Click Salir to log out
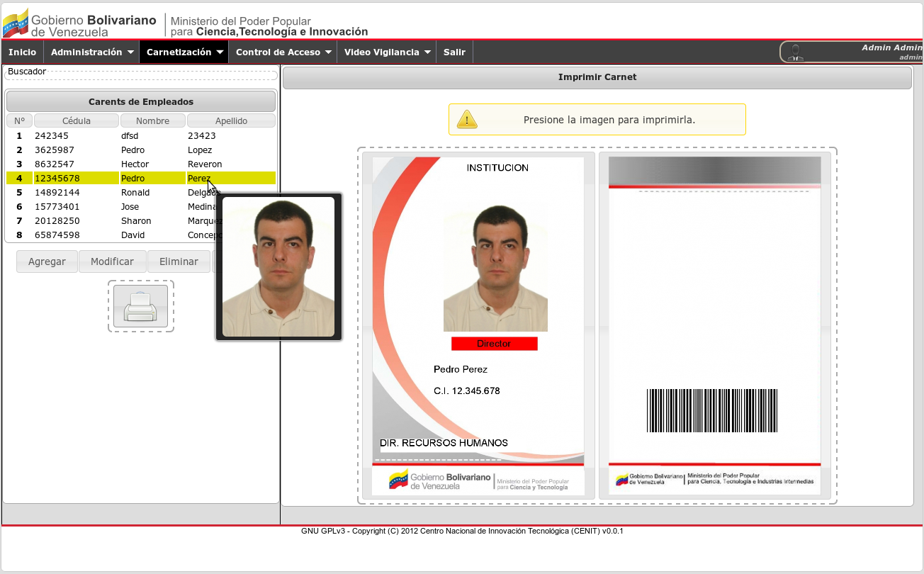924x574 pixels. click(x=453, y=51)
